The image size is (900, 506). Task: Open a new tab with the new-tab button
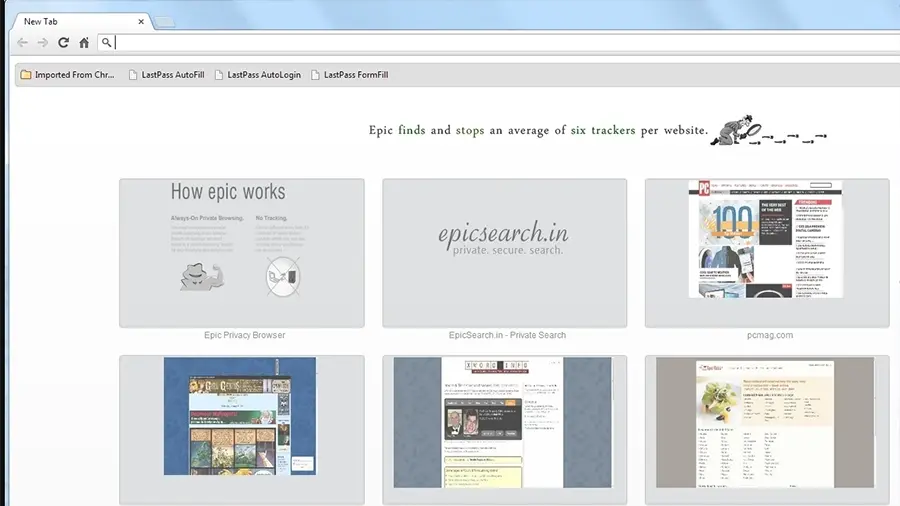coord(165,22)
